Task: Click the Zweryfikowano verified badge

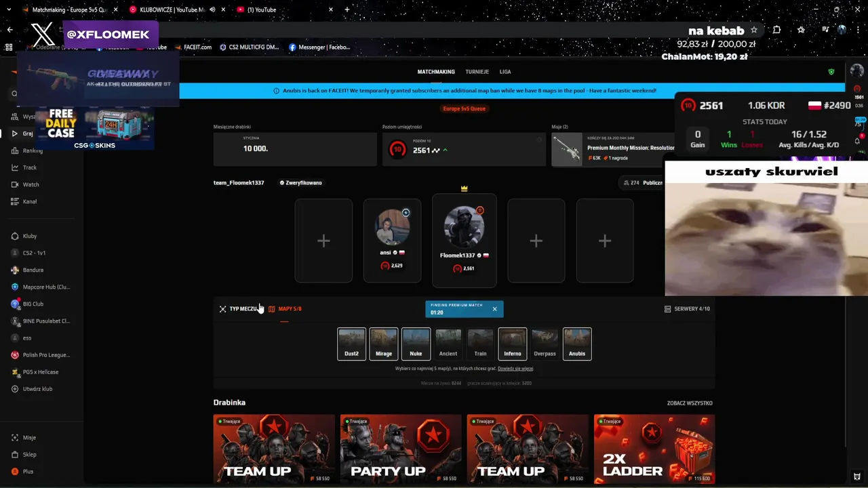Action: coord(300,183)
